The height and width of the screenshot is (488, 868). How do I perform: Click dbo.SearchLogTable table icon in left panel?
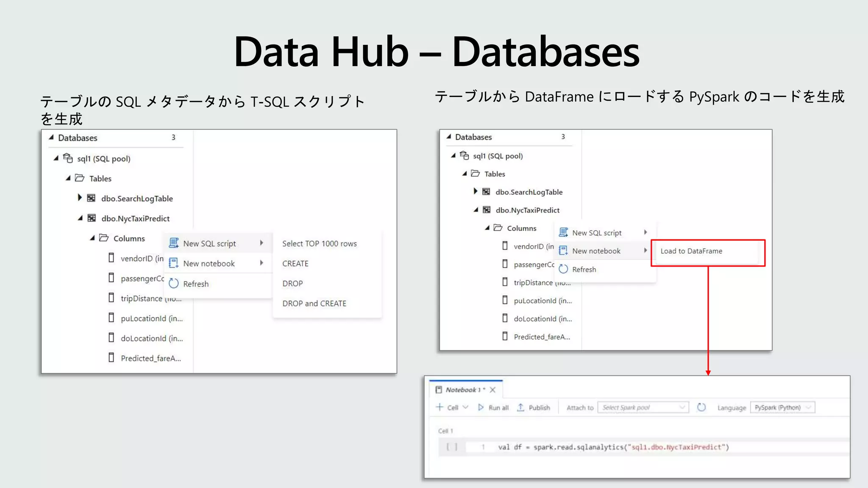tap(91, 198)
